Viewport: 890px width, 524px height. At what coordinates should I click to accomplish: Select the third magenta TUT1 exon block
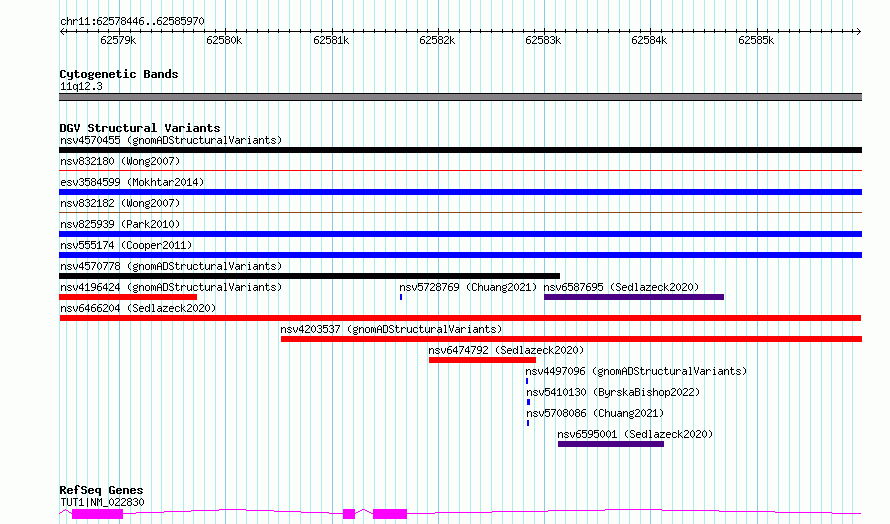[x=390, y=514]
